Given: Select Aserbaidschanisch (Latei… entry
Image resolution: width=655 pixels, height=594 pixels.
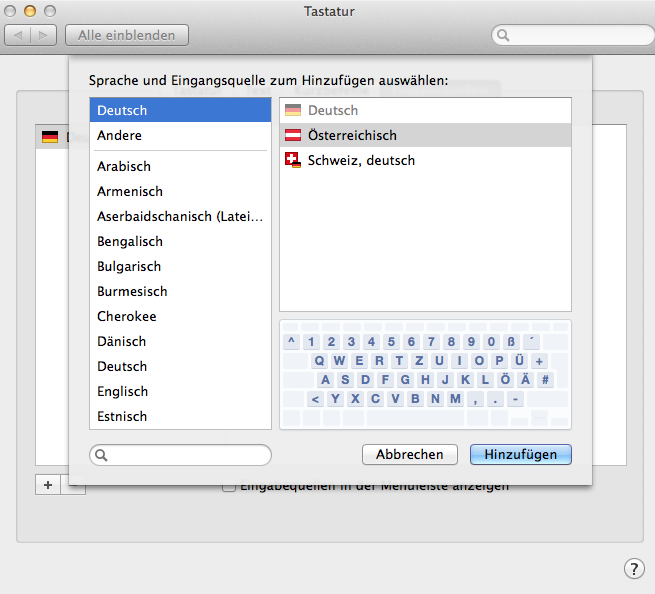Looking at the screenshot, I should [x=180, y=216].
